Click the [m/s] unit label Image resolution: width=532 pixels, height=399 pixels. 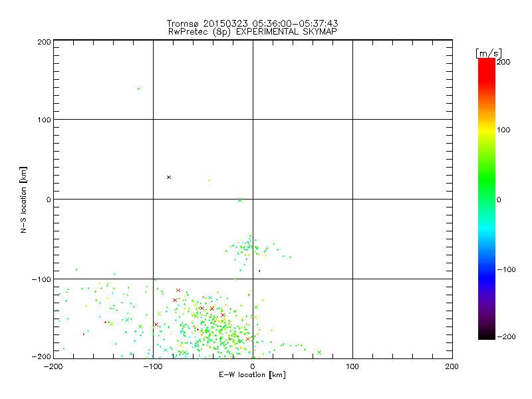(x=489, y=53)
